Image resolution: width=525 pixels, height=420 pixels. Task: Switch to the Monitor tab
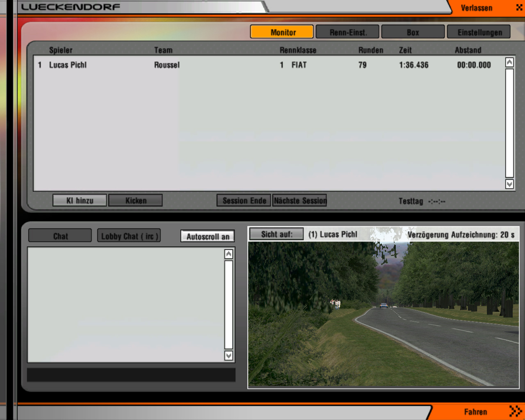(282, 32)
